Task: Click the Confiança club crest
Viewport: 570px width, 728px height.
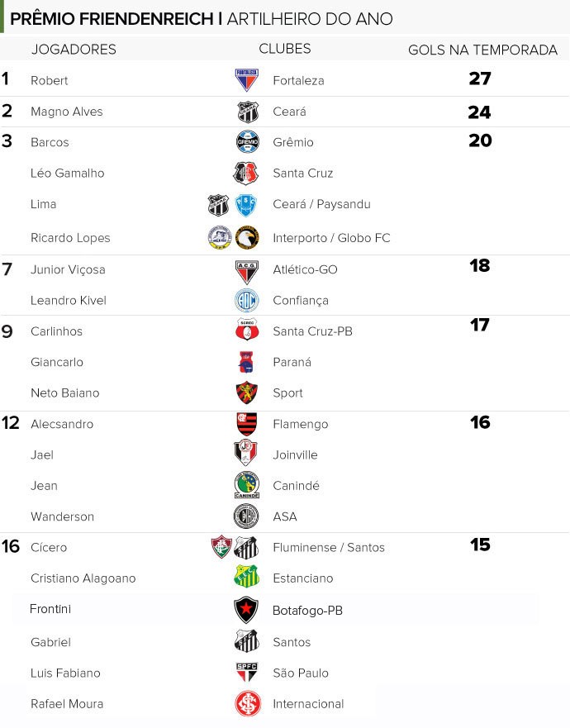Action: click(246, 301)
